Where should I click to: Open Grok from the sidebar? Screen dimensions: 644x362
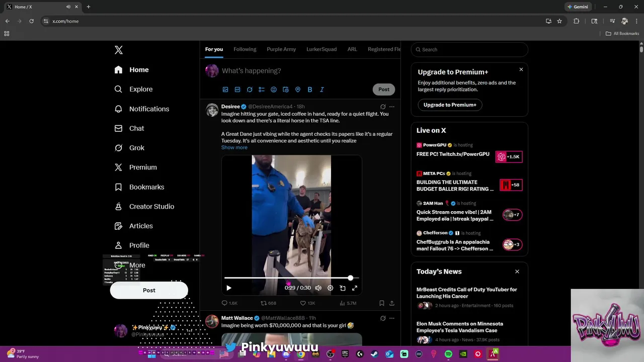pos(129,148)
